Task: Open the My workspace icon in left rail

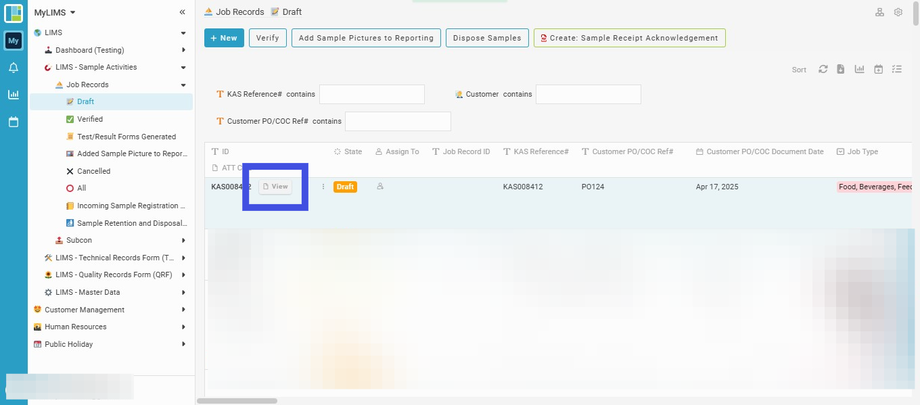Action: (13, 40)
